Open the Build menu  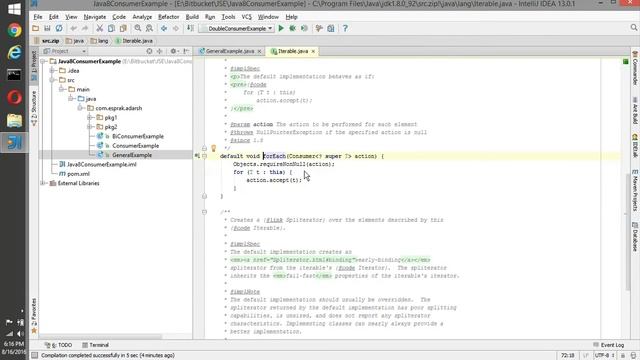192,17
